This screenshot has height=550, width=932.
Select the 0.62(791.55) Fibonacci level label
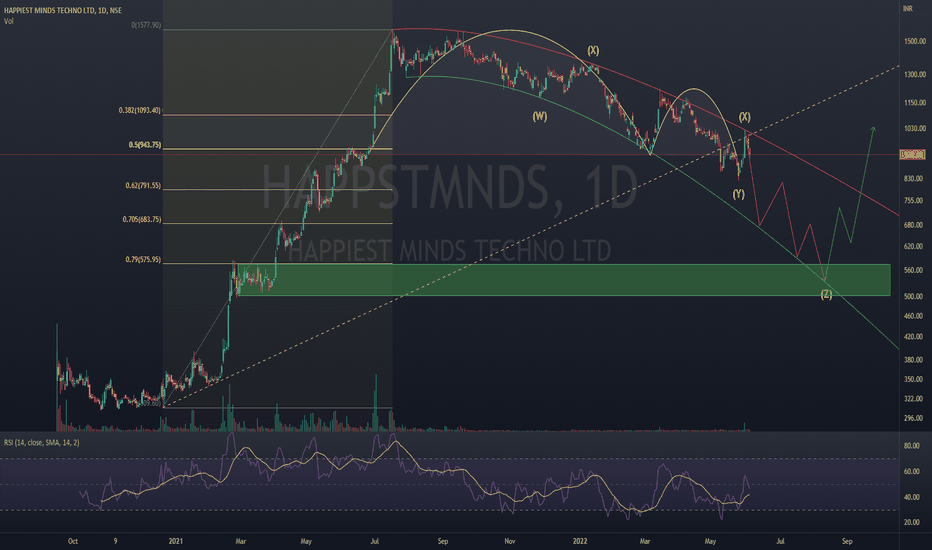143,186
